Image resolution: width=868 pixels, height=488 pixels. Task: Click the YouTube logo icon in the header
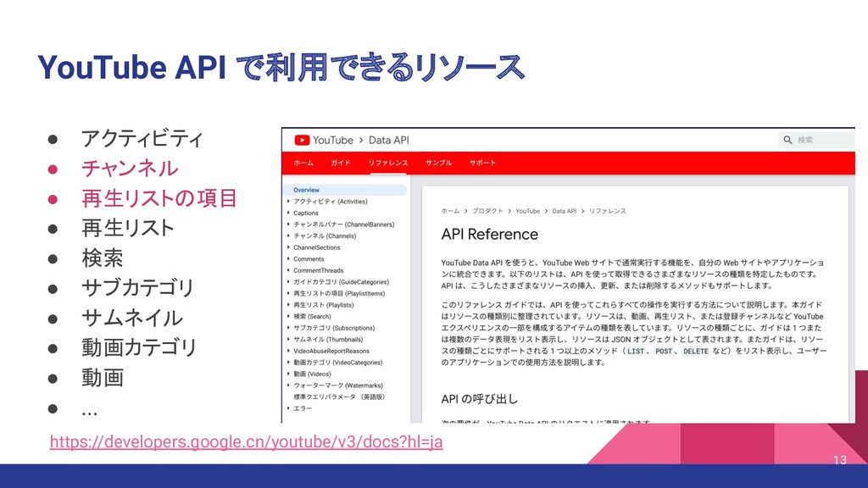pos(302,140)
